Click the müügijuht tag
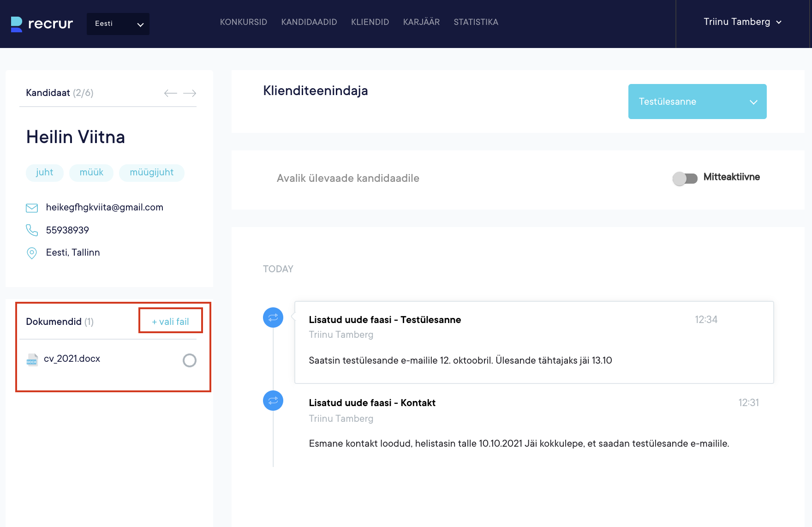 tap(151, 173)
